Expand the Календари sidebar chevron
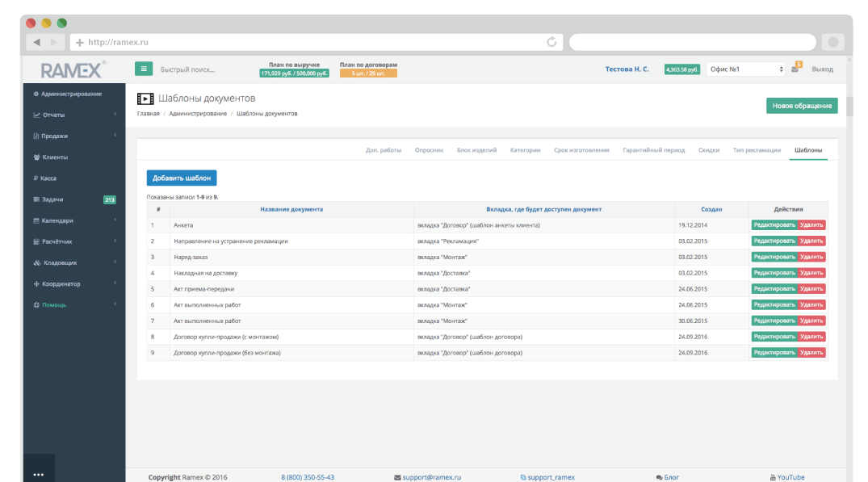 click(x=115, y=220)
